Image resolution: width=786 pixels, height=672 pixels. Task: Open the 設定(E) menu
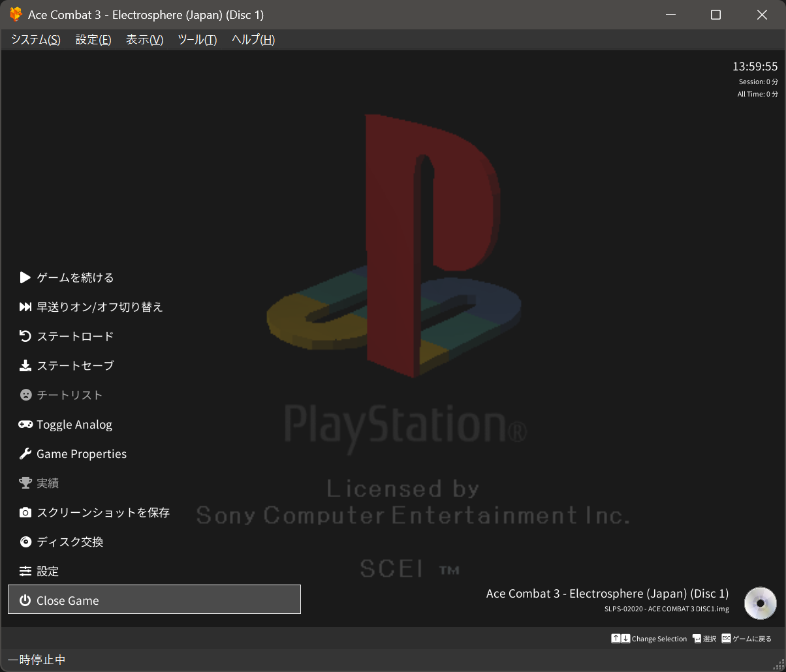click(x=93, y=40)
